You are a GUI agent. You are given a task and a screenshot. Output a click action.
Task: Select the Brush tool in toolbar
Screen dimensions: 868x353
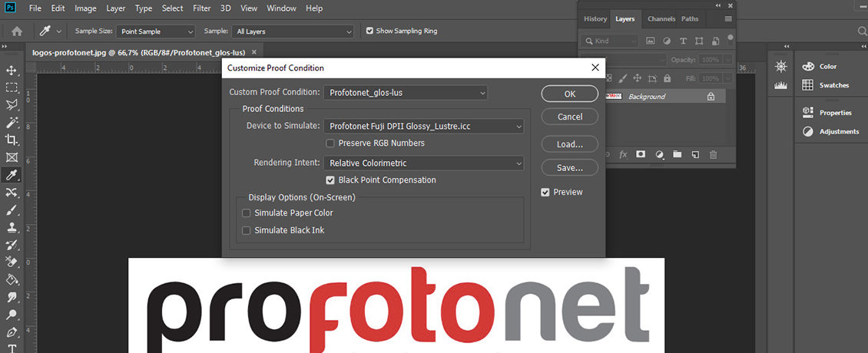(12, 209)
